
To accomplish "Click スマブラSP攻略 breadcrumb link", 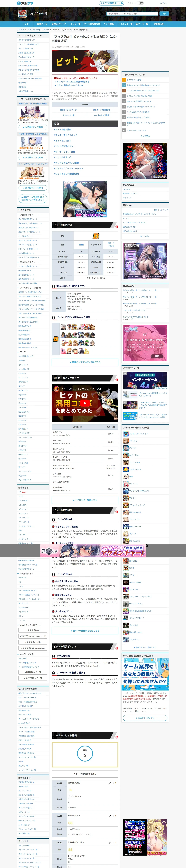I will click(34, 30).
